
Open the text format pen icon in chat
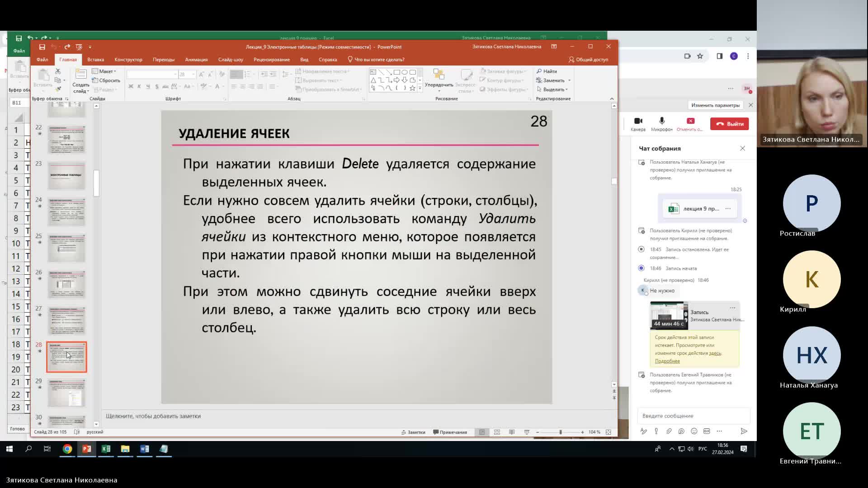coord(643,431)
